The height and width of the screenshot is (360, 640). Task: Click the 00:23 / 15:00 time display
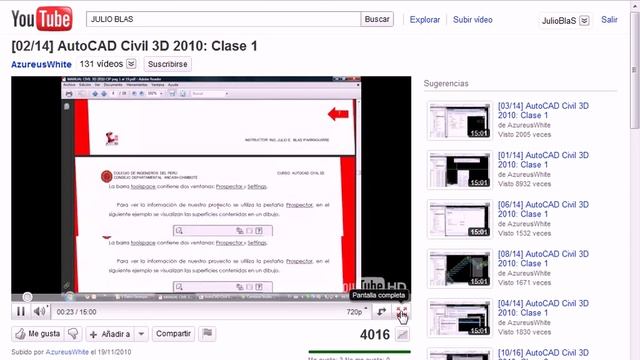pyautogui.click(x=76, y=312)
